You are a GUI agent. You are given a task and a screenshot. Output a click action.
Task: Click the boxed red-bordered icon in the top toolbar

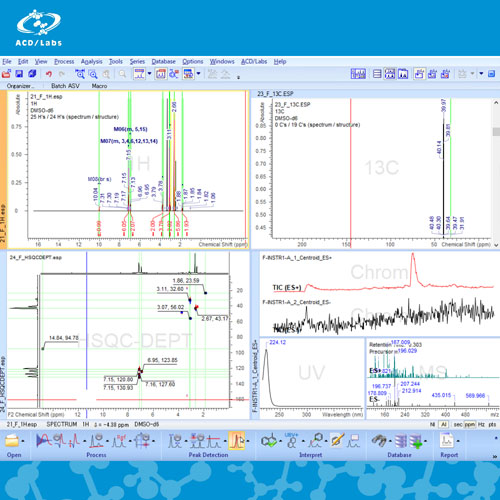pyautogui.click(x=161, y=74)
